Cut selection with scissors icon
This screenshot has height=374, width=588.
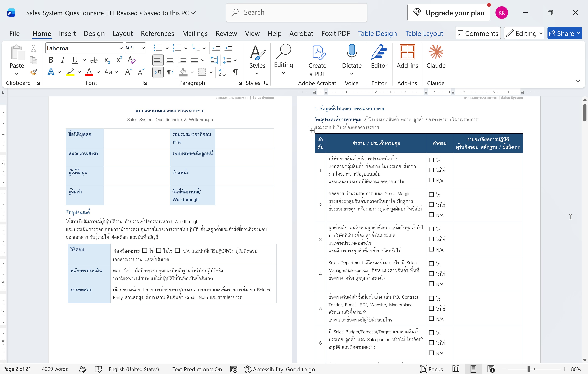pos(33,48)
